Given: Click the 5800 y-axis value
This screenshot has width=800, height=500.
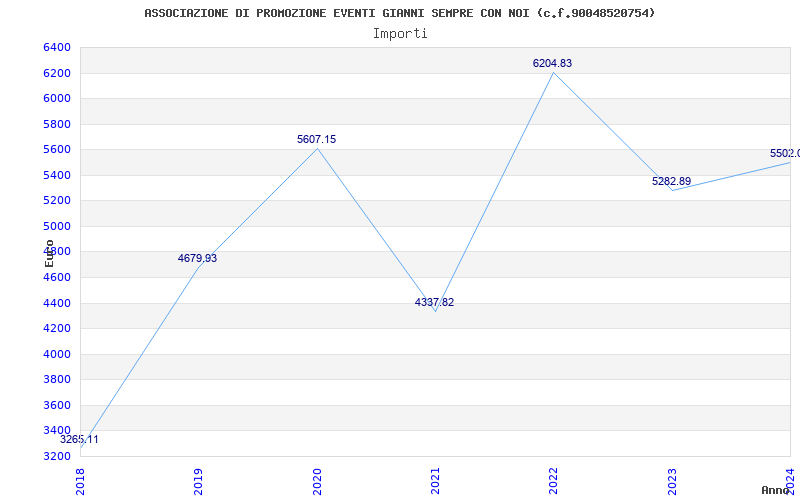Looking at the screenshot, I should 57,124.
